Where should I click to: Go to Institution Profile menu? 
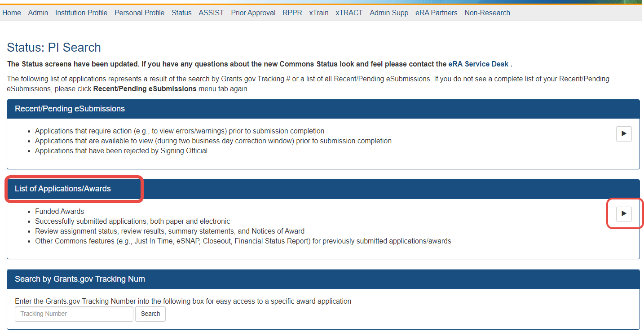[81, 13]
